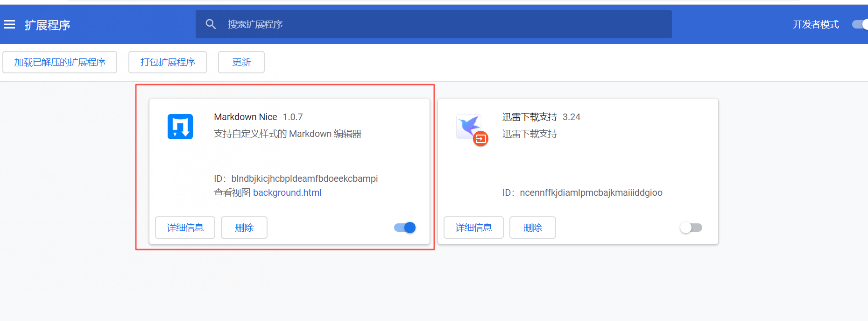Click 打包扩展程序 button
The height and width of the screenshot is (321, 868).
168,62
